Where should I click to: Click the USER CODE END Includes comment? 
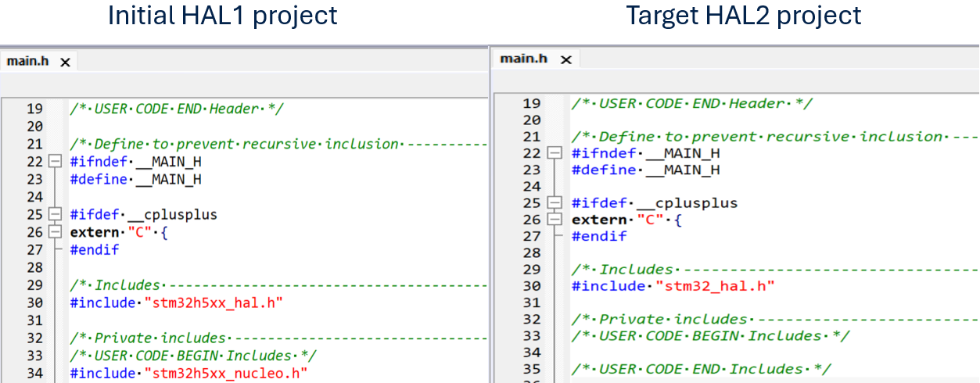pos(701,369)
